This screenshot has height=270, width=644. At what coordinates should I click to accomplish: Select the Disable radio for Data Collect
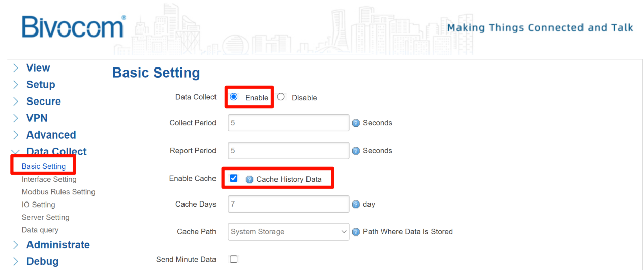[281, 97]
